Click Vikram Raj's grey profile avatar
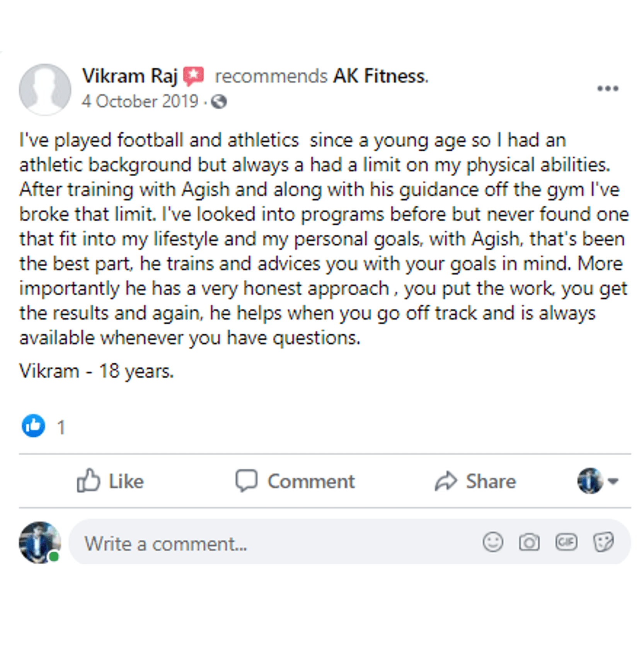The height and width of the screenshot is (657, 644). [45, 89]
